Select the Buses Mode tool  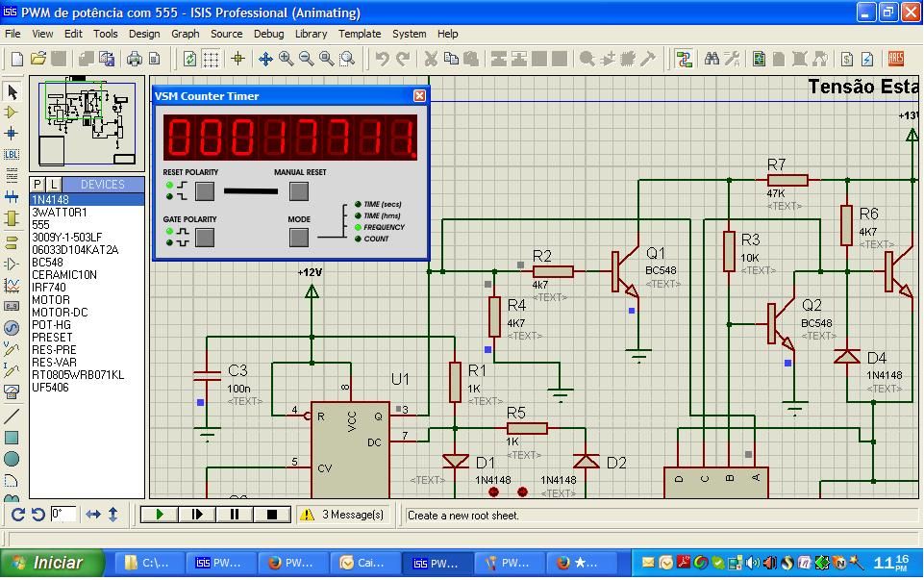coord(12,197)
